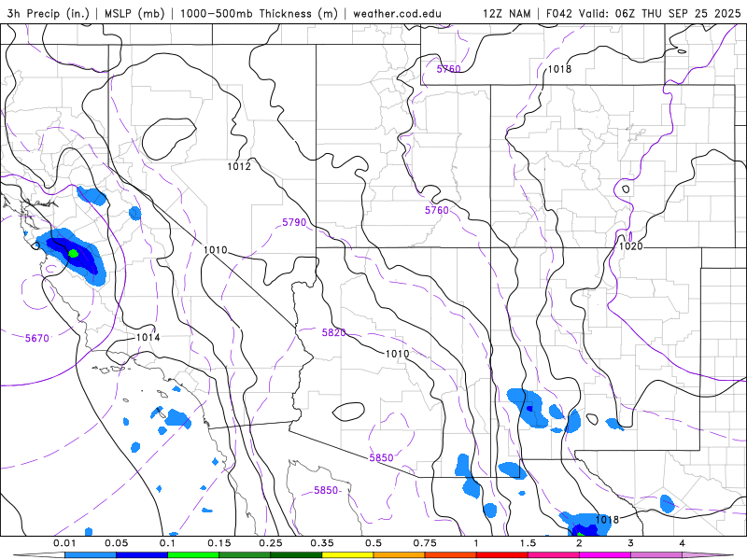Click the darkest green 0.25 legend segment
This screenshot has height=560, width=747.
[x=296, y=555]
